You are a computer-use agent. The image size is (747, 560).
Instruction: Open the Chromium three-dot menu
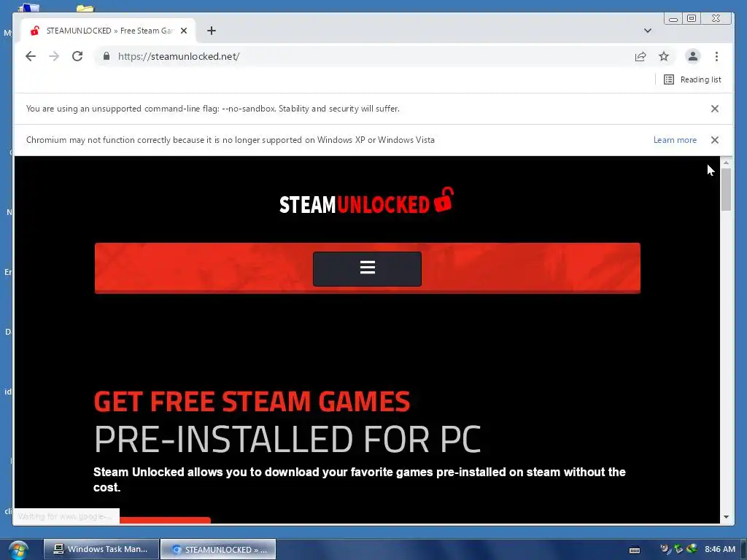[x=716, y=56]
